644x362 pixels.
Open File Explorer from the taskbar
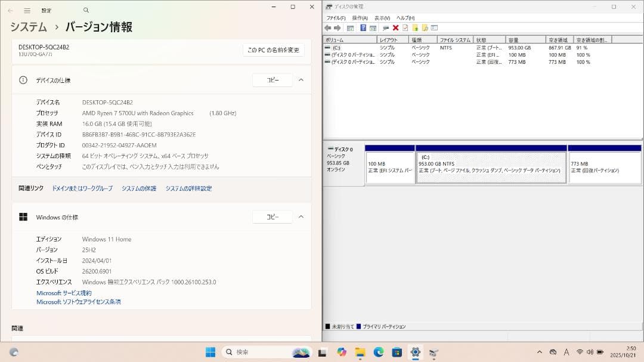coord(360,352)
